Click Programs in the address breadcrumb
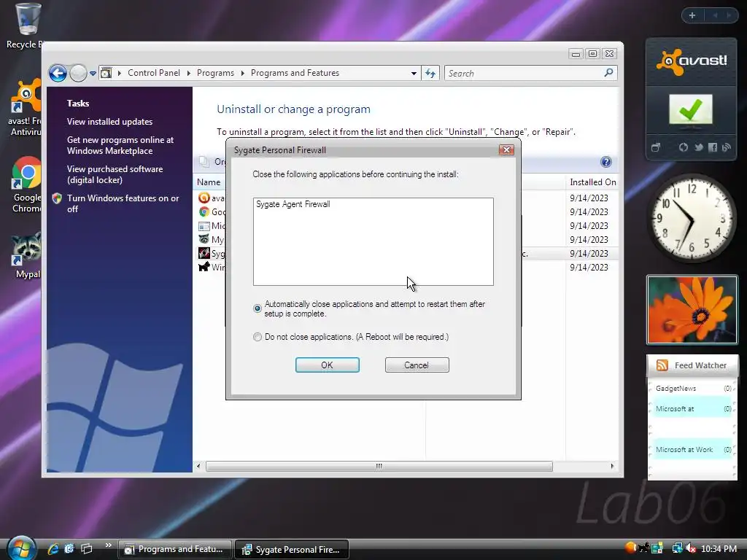 [x=215, y=73]
